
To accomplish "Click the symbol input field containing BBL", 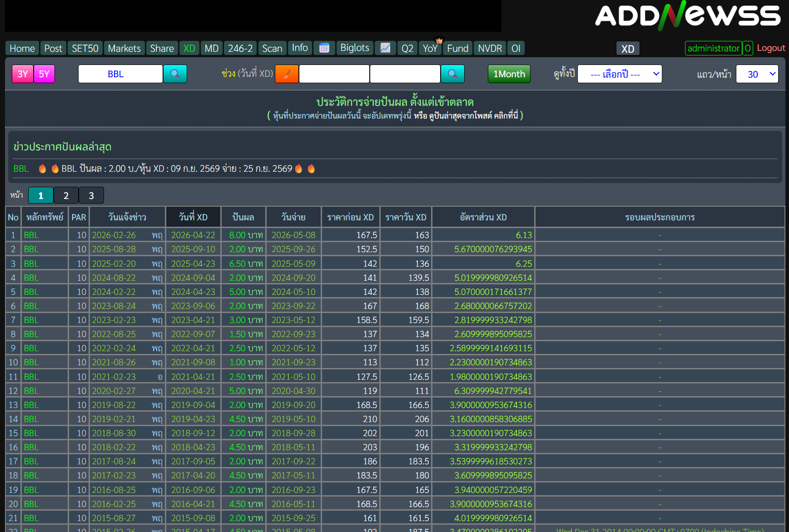I will pos(120,74).
